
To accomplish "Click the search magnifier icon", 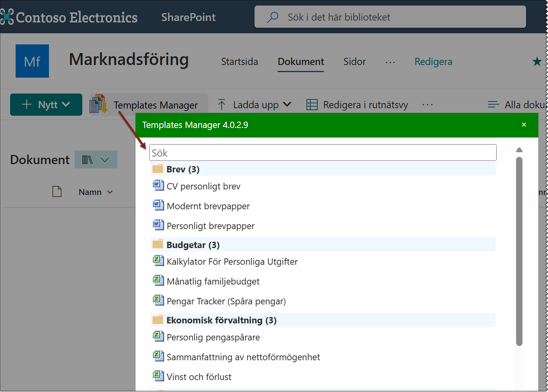I will coord(273,17).
